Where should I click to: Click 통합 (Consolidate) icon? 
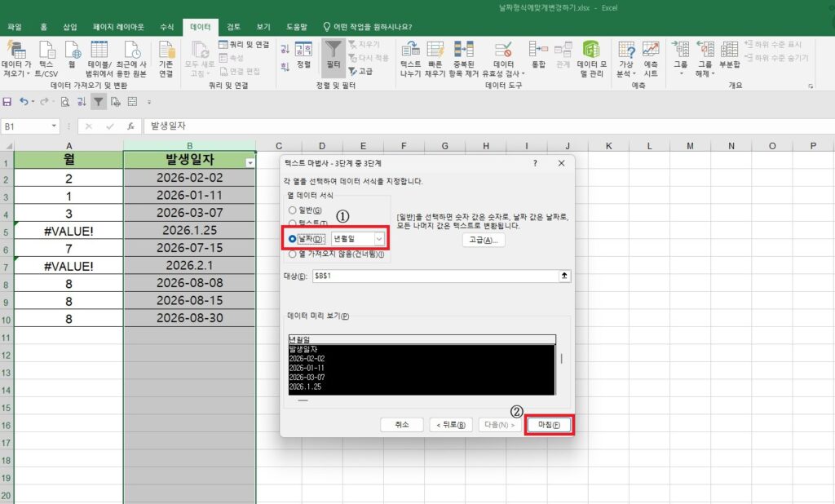tap(538, 55)
